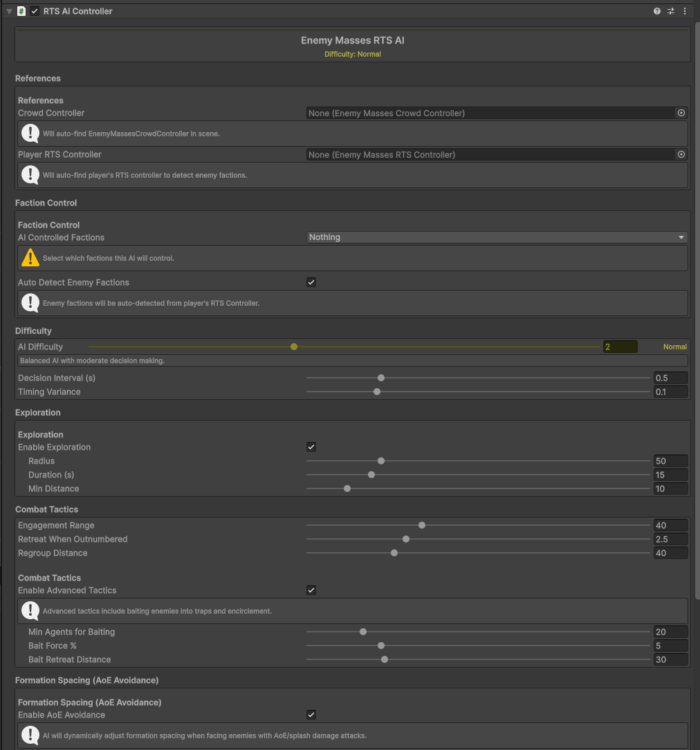Click info icon in Advanced Tactics help box
Image resolution: width=700 pixels, height=750 pixels.
(x=30, y=611)
